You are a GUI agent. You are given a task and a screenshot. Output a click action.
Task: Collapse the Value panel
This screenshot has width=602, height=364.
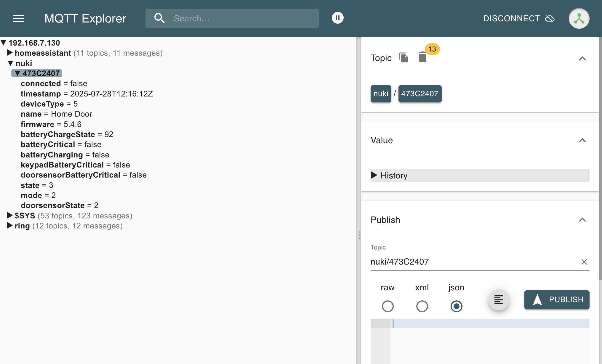(x=582, y=140)
